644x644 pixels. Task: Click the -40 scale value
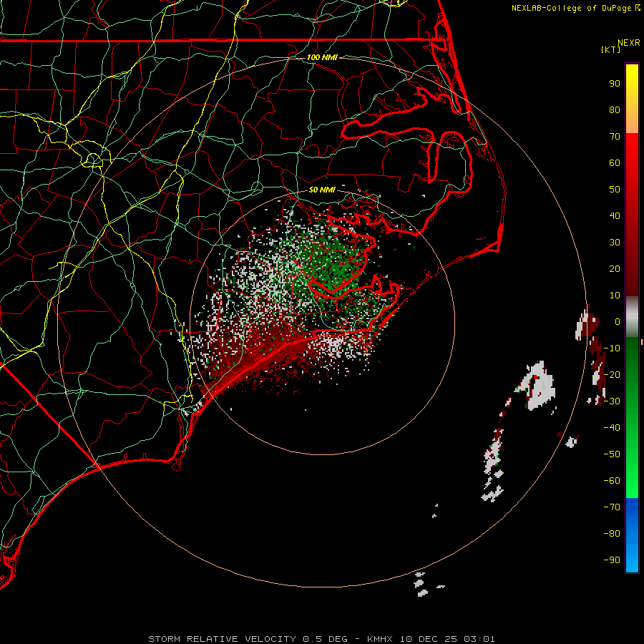[612, 428]
